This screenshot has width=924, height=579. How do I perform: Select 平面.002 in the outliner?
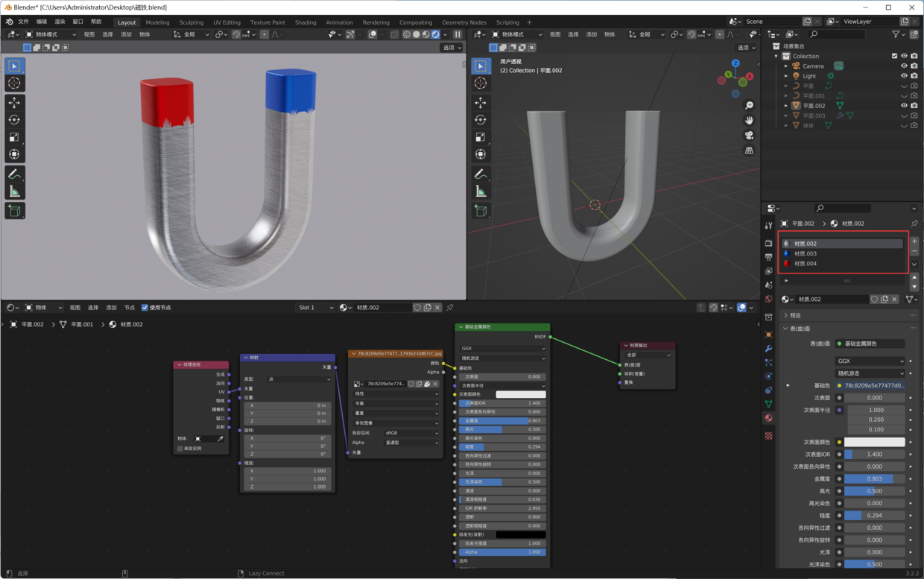pos(813,106)
